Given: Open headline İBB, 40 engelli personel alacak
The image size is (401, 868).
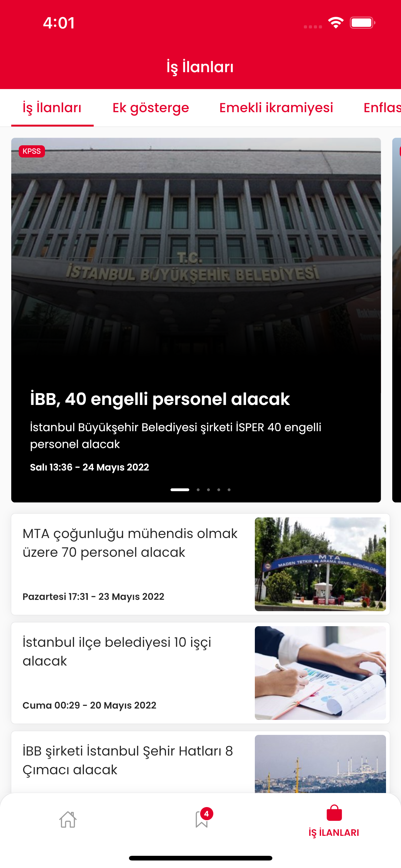Looking at the screenshot, I should click(x=160, y=399).
